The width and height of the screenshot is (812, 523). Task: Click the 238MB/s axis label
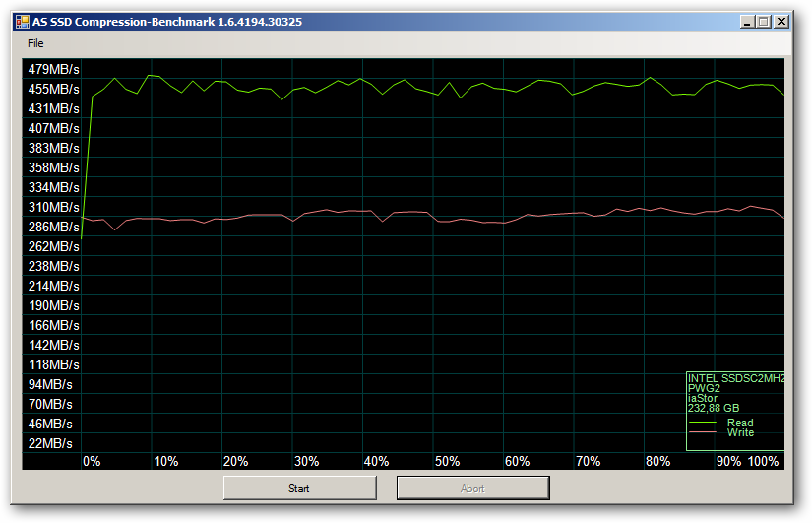[54, 266]
